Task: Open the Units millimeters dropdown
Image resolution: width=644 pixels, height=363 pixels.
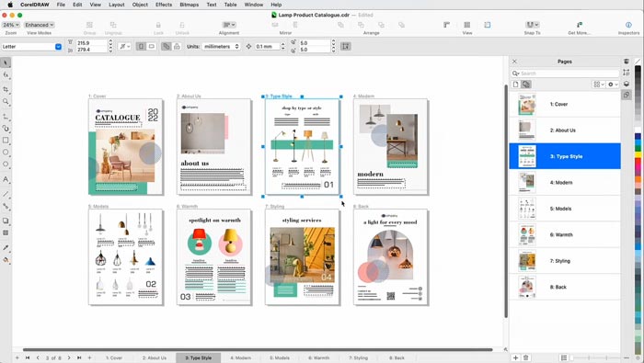Action: (221, 46)
